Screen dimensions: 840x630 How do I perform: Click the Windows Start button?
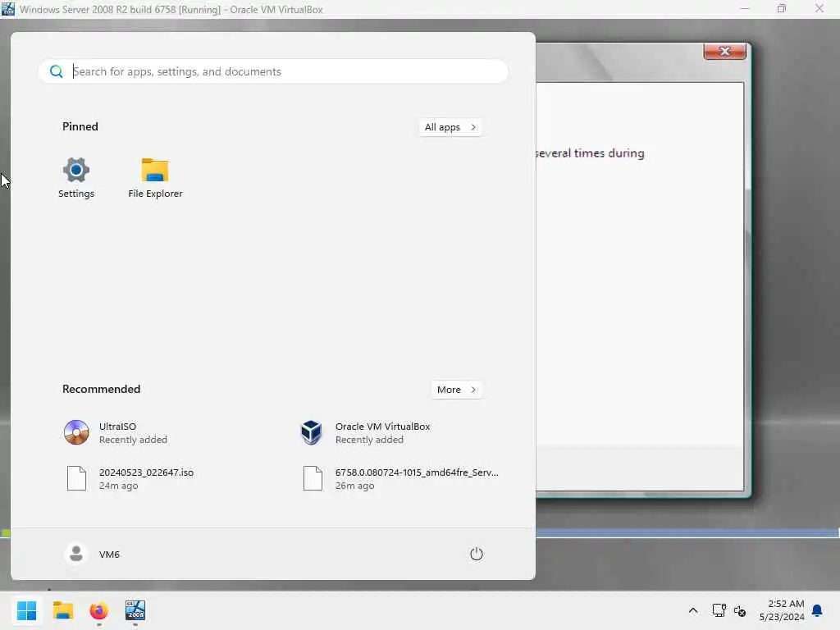click(27, 610)
